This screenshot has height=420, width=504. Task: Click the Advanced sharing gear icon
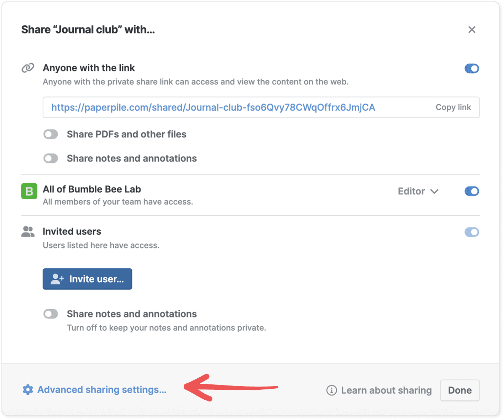coord(28,390)
